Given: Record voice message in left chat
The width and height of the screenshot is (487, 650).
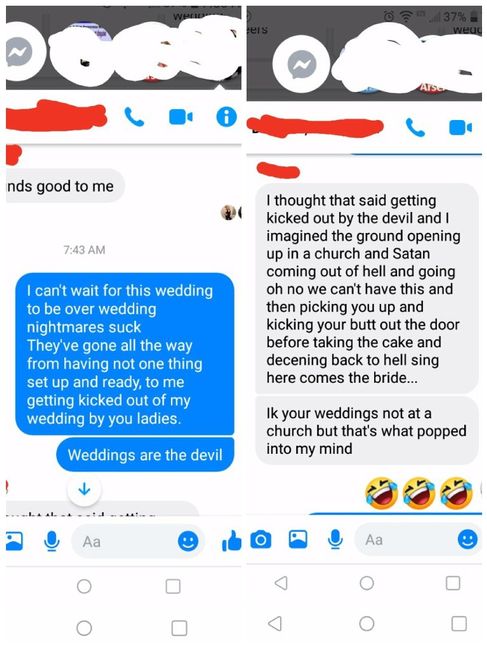Looking at the screenshot, I should 51,541.
